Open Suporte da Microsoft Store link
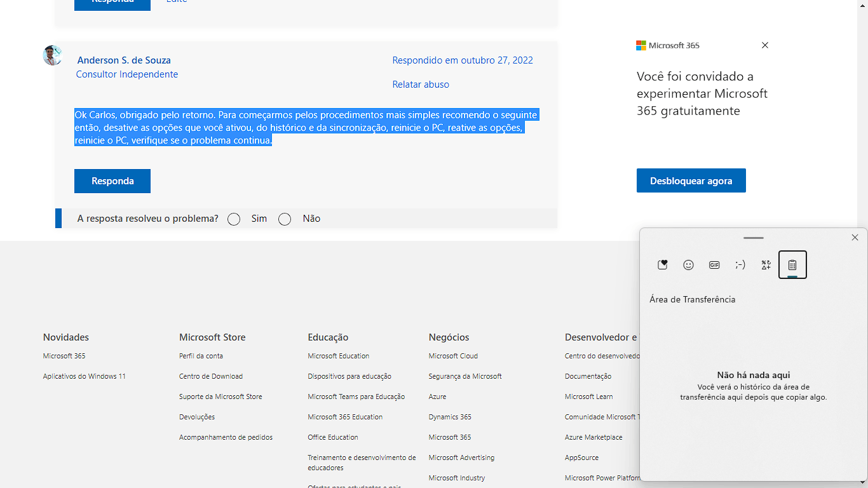This screenshot has width=868, height=488. coord(220,396)
